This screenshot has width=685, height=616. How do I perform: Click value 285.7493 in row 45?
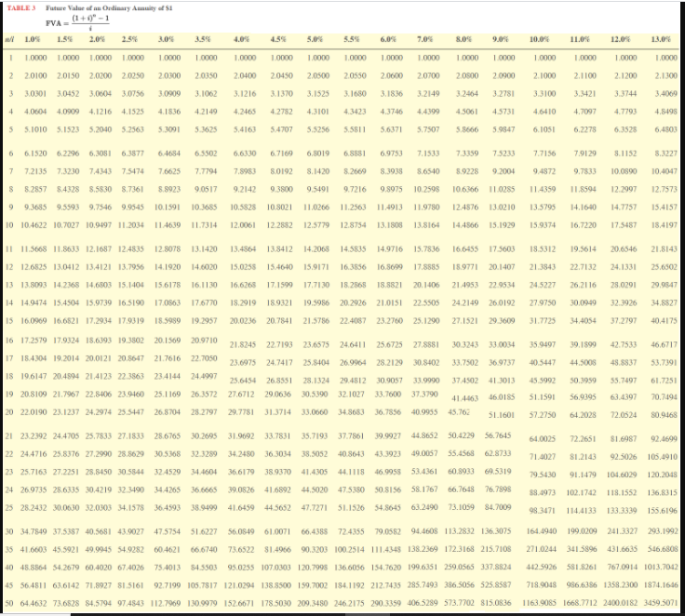click(x=423, y=585)
